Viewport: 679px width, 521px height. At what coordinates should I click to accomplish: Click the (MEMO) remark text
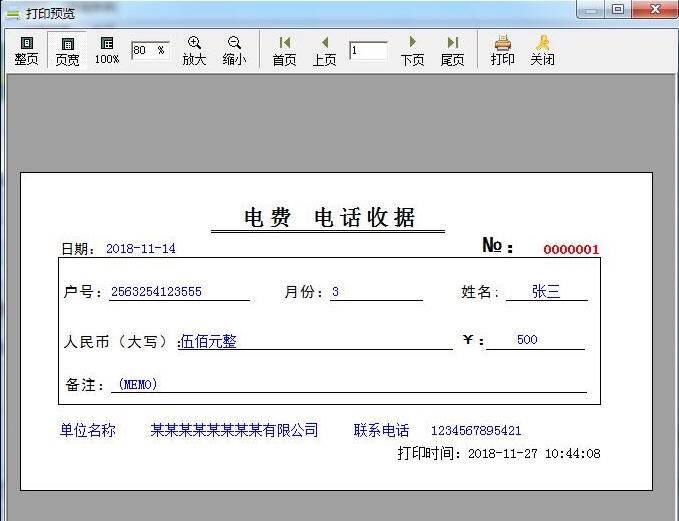click(x=137, y=384)
